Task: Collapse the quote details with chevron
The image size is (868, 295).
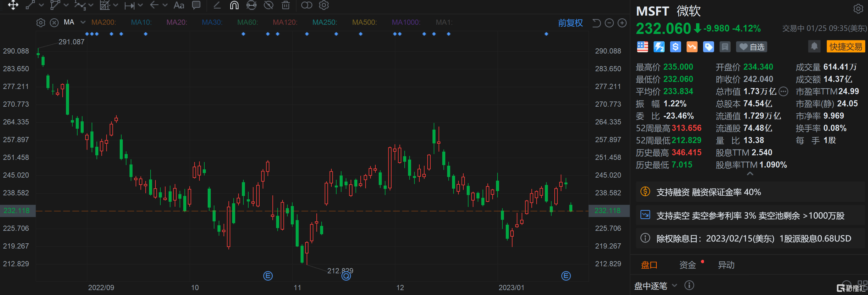Action: point(750,174)
